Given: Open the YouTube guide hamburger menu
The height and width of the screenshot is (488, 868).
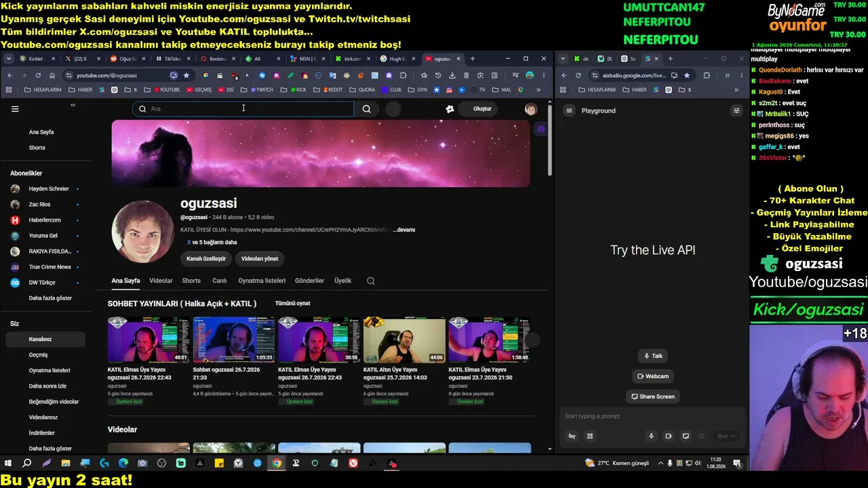Looking at the screenshot, I should pyautogui.click(x=15, y=108).
